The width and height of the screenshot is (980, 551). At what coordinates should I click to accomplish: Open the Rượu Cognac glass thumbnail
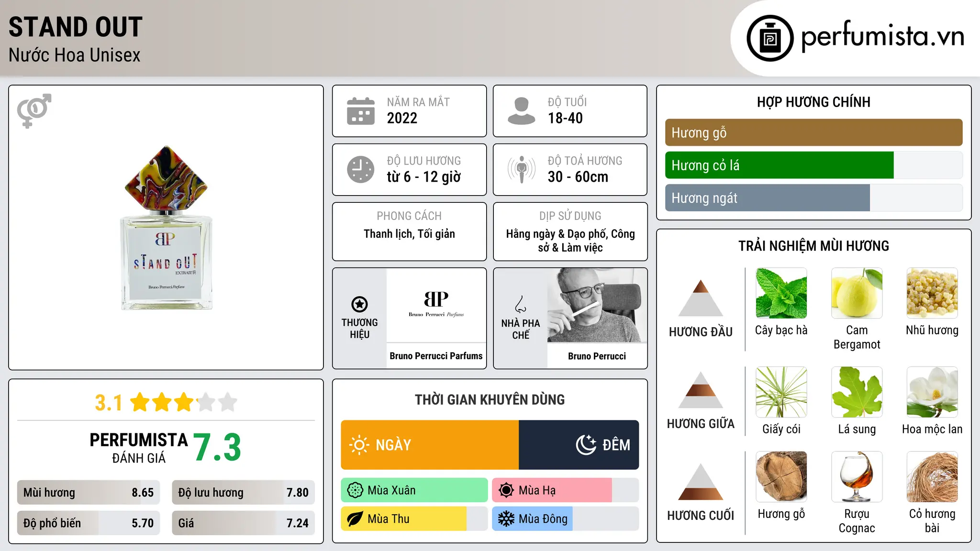pos(857,477)
